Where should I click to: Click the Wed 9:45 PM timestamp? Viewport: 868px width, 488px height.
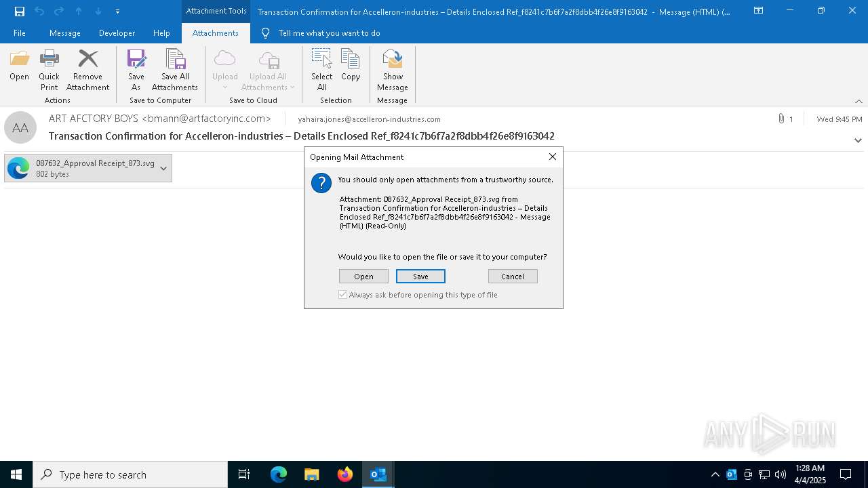pos(840,119)
